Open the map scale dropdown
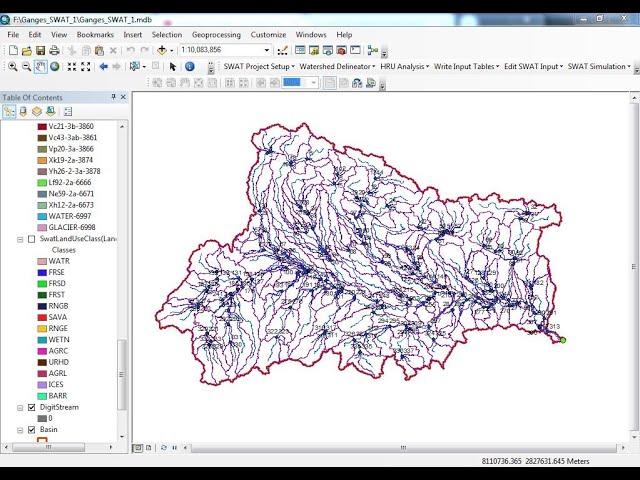 click(267, 50)
